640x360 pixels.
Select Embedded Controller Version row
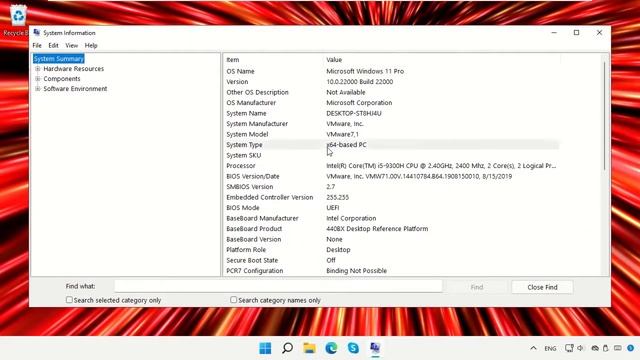[x=392, y=197]
